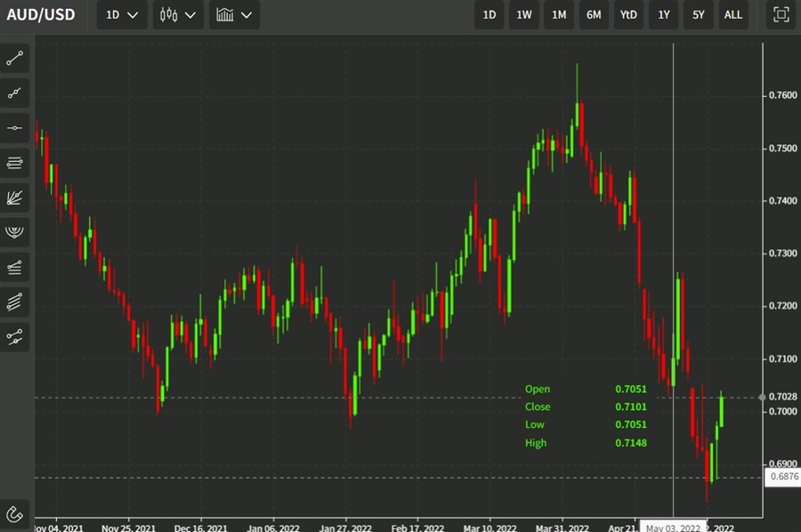This screenshot has width=801, height=532.
Task: Click the Mar 10, 2022 axis date
Action: pos(489,528)
